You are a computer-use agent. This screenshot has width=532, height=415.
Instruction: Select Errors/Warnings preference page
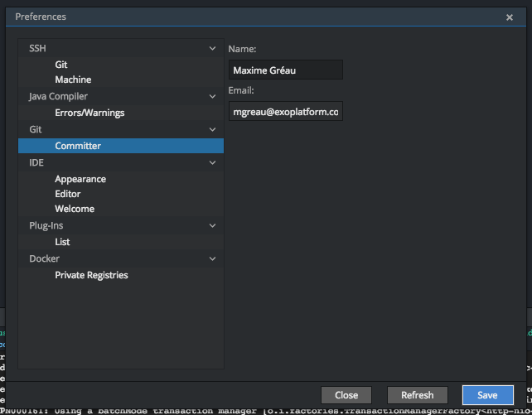click(121, 113)
